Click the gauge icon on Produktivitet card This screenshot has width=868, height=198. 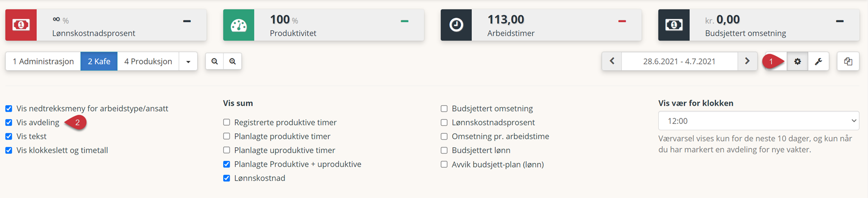point(239,25)
